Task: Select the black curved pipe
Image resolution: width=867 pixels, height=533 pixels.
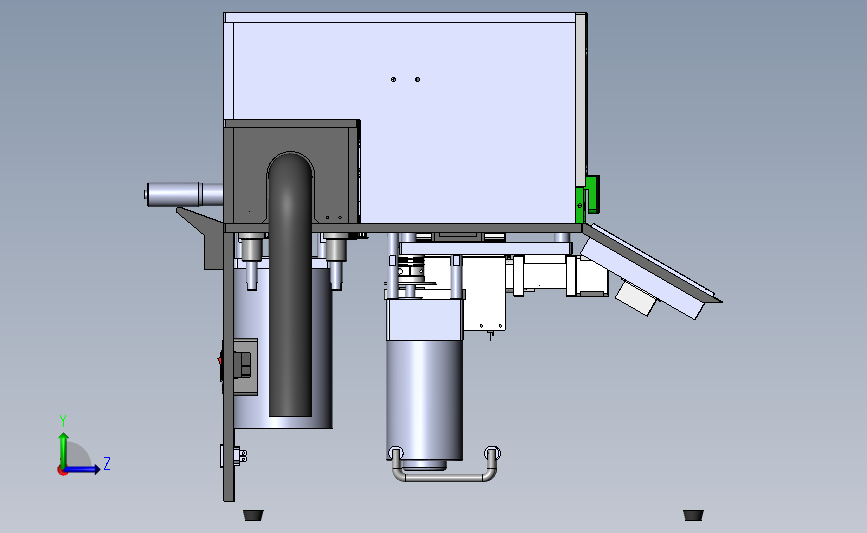Action: coord(290,284)
